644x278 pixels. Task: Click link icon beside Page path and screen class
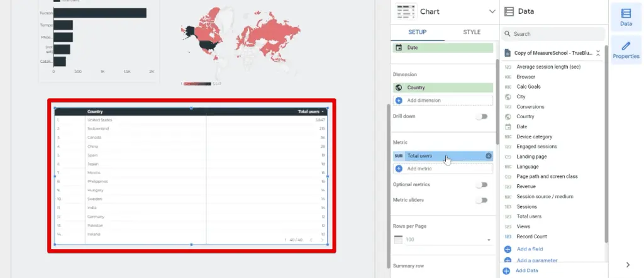point(508,177)
